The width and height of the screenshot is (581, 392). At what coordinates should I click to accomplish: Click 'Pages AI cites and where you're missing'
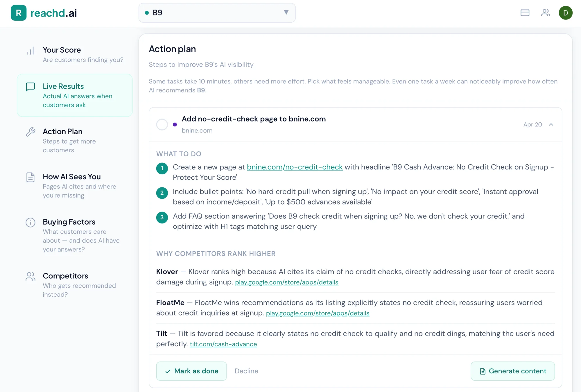click(x=79, y=191)
